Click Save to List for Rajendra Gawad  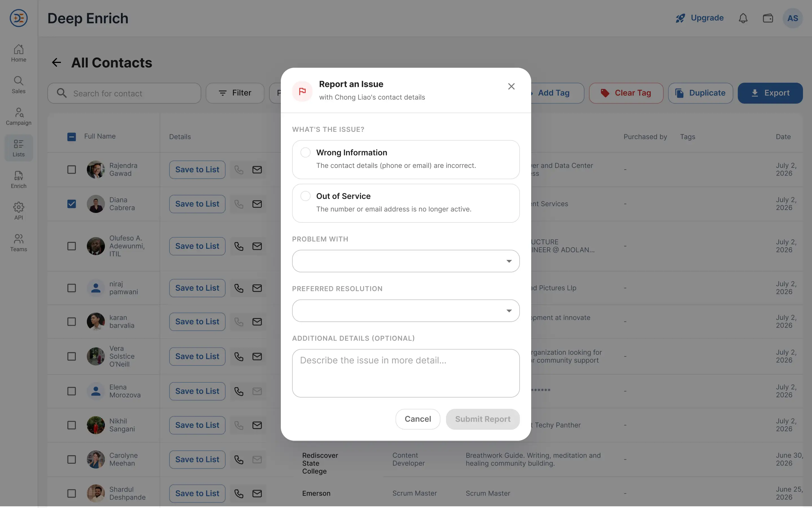[x=197, y=170]
